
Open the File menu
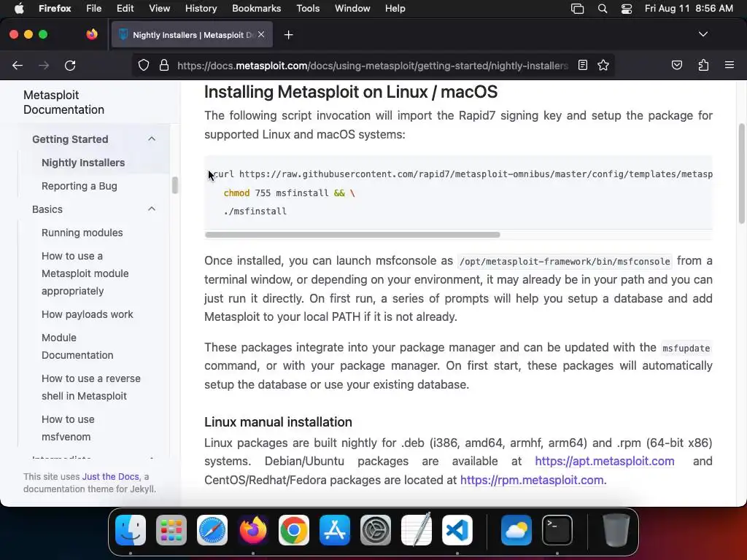[x=93, y=8]
